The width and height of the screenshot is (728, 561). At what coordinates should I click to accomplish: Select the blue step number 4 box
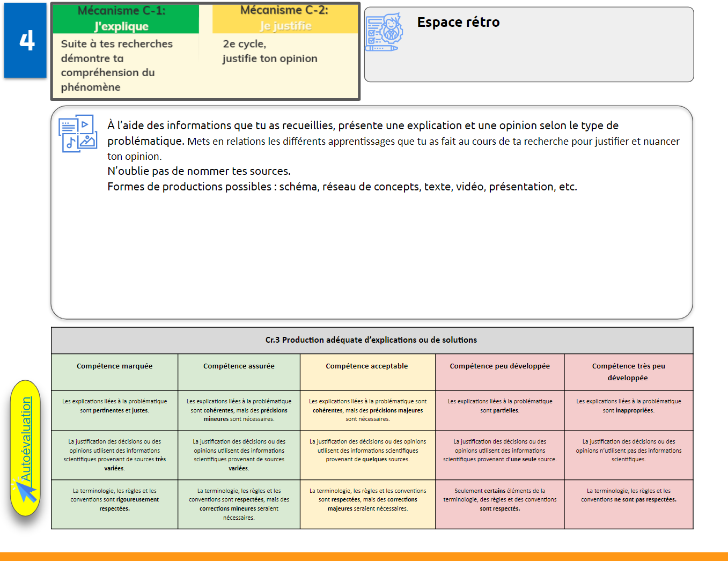click(25, 40)
